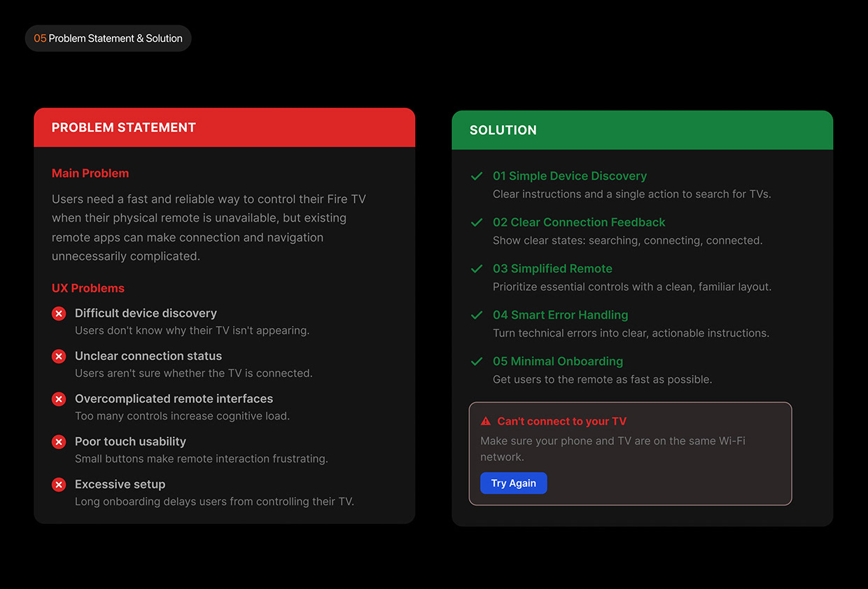Screen dimensions: 868x589
Task: Click the UX Problems heading
Action: (88, 288)
